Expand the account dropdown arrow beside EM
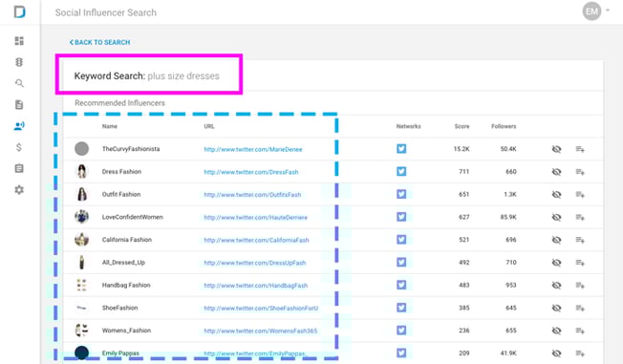623x364 pixels. tap(608, 11)
